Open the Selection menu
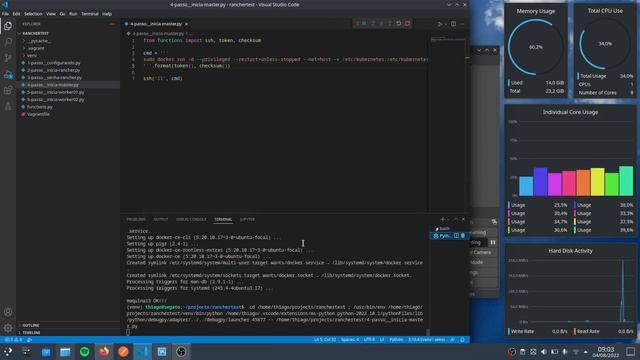This screenshot has width=640, height=360. 33,14
